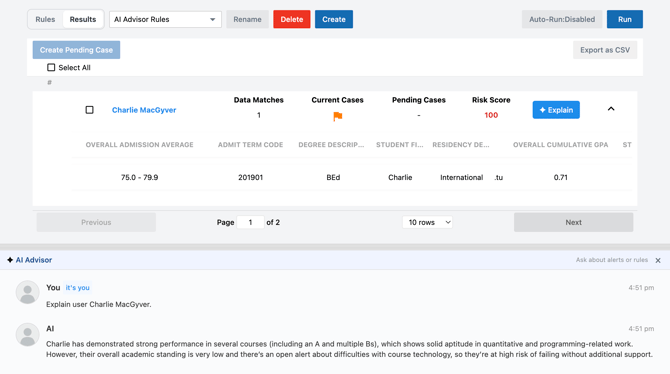Click the Previous page button
This screenshot has width=670, height=374.
point(96,222)
